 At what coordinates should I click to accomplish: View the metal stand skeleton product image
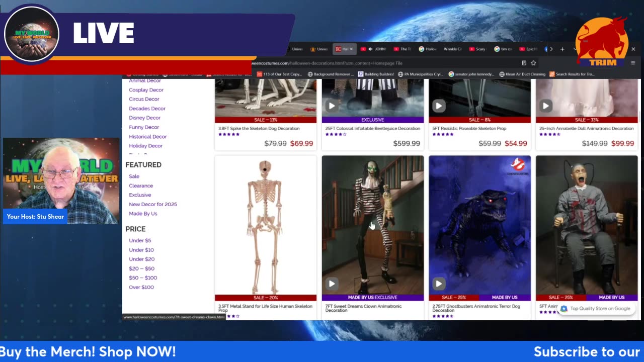(x=266, y=225)
